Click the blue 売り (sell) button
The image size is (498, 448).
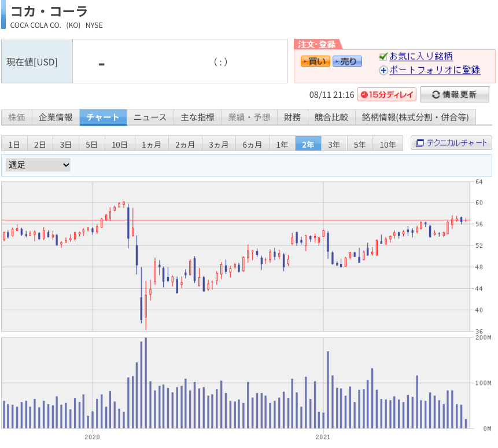347,61
